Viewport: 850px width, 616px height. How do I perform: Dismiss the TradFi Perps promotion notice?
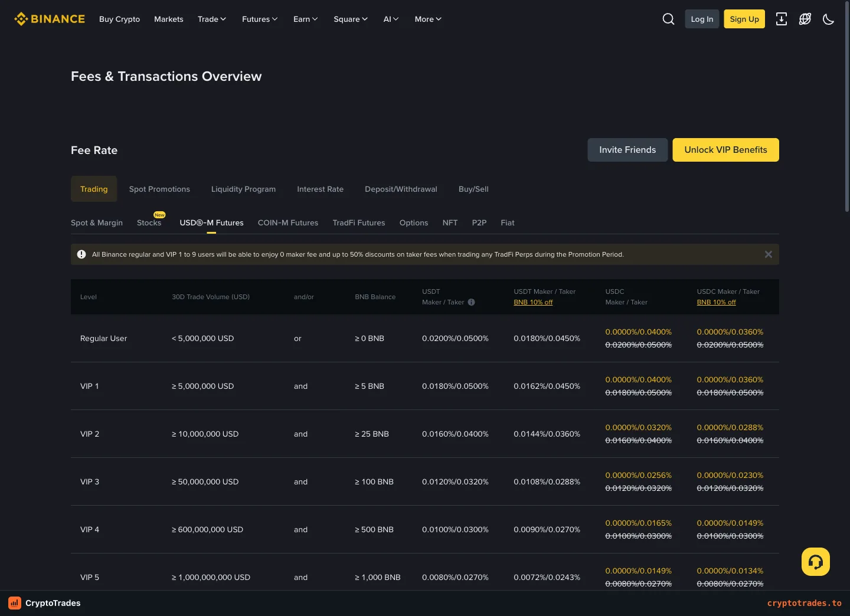[768, 254]
